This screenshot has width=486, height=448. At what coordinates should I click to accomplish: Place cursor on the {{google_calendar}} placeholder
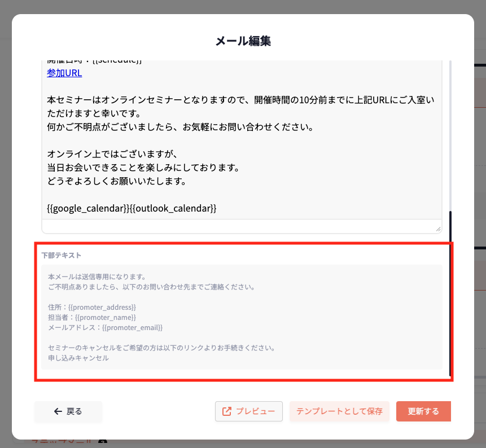(88, 209)
